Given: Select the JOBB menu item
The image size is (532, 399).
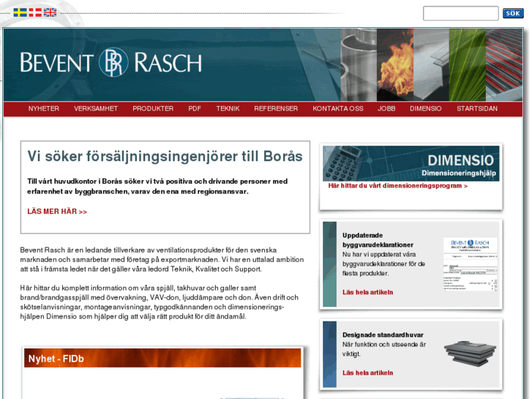Looking at the screenshot, I should pos(386,108).
